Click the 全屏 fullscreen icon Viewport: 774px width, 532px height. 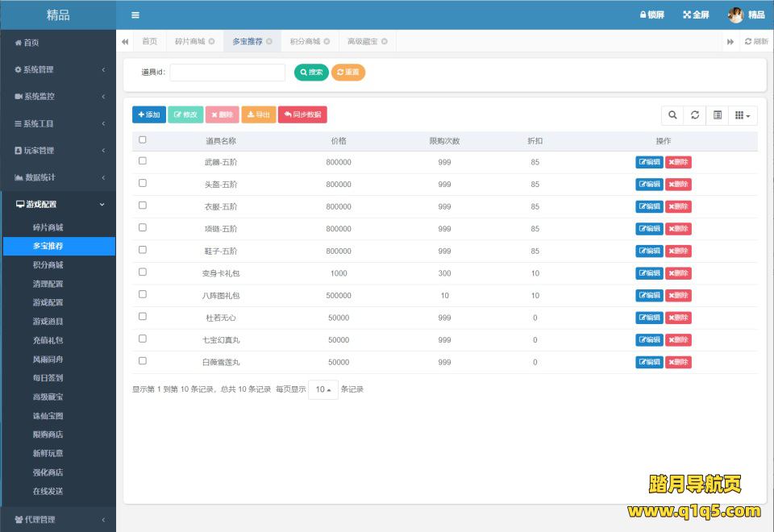click(x=696, y=15)
